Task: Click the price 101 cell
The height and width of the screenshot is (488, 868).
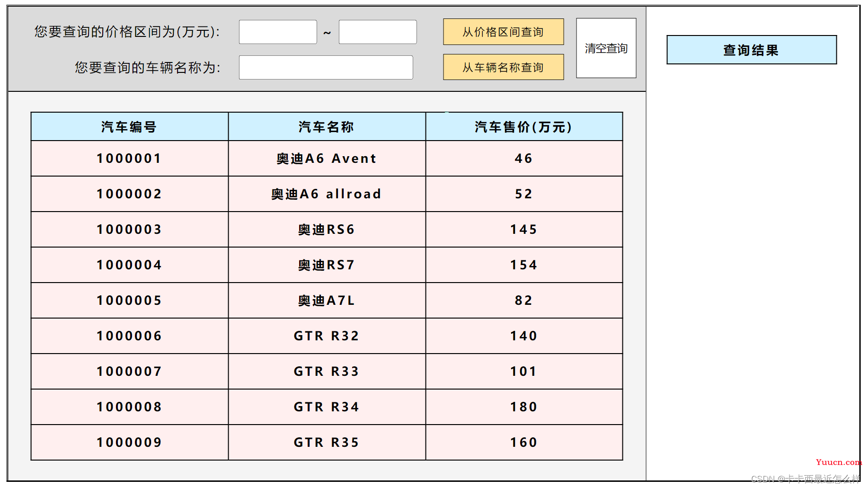Action: [x=524, y=372]
